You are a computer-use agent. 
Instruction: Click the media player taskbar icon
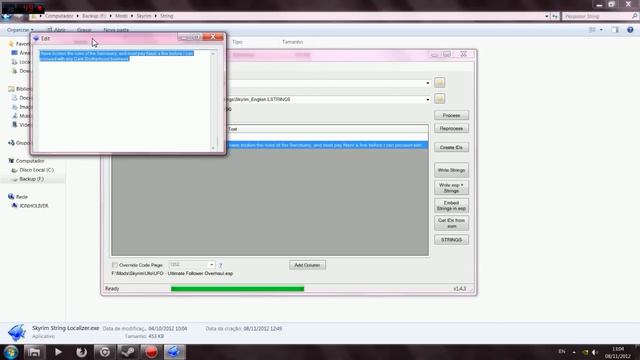click(x=58, y=352)
